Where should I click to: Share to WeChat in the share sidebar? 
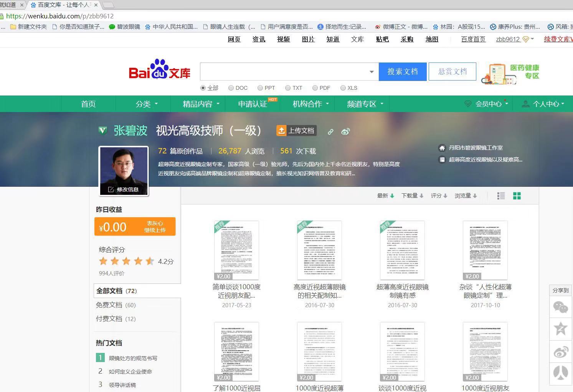tap(561, 307)
